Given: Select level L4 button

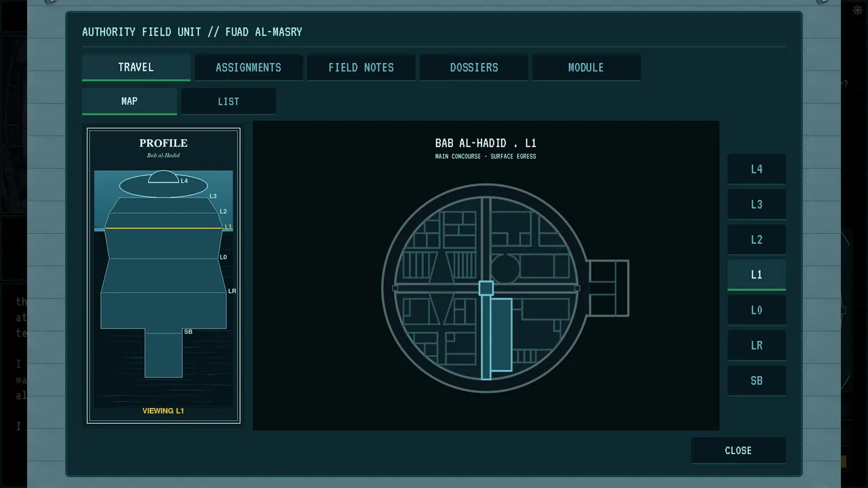Looking at the screenshot, I should point(756,169).
